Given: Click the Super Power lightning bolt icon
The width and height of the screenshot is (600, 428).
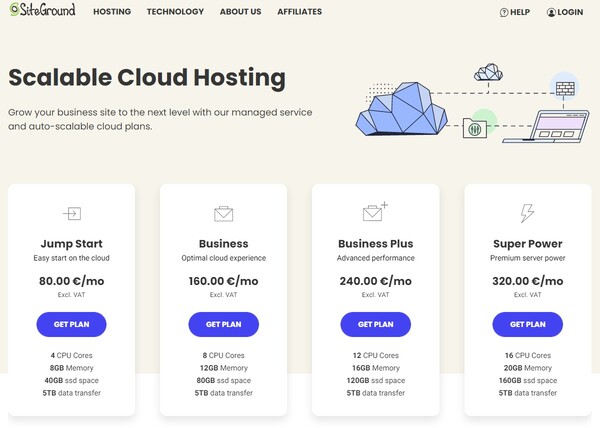Looking at the screenshot, I should (x=527, y=213).
